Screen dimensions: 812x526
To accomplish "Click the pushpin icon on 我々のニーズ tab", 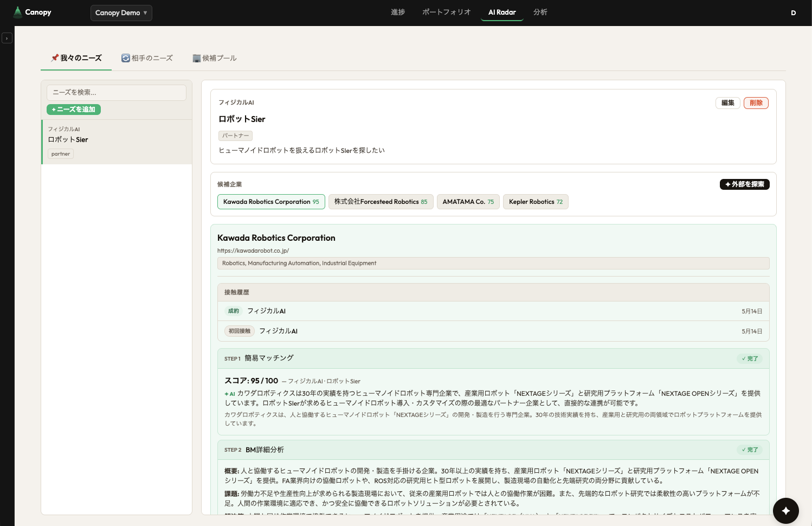I will (55, 57).
